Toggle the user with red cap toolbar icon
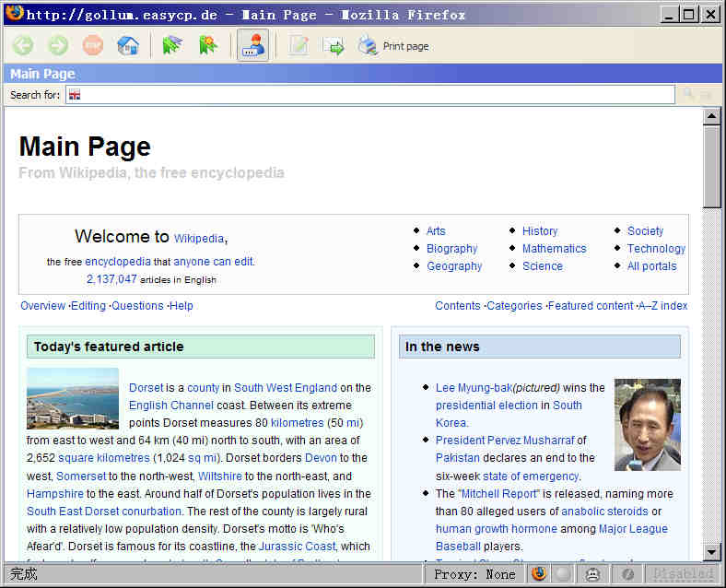 click(252, 45)
